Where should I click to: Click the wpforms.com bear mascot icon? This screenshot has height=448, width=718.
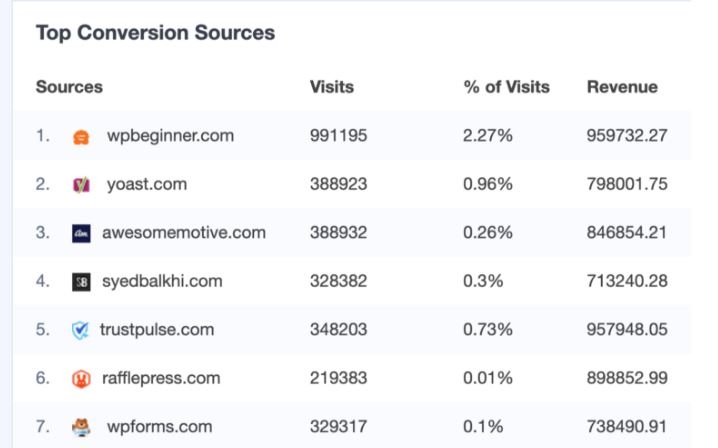click(x=81, y=427)
